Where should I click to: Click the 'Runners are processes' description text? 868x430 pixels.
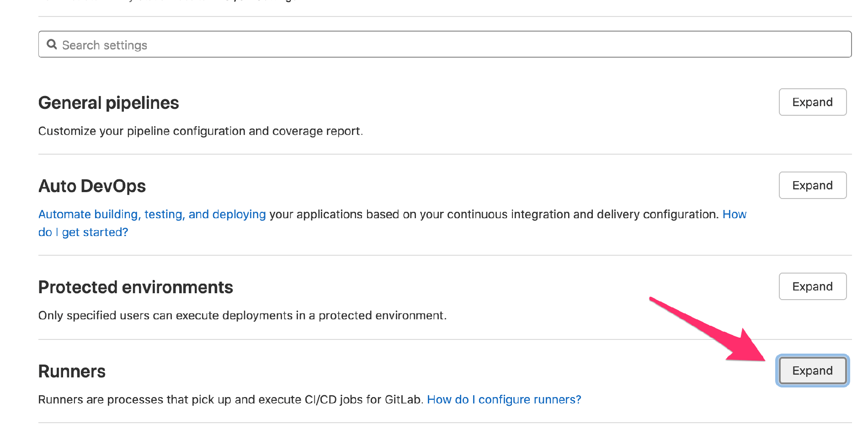pos(231,399)
